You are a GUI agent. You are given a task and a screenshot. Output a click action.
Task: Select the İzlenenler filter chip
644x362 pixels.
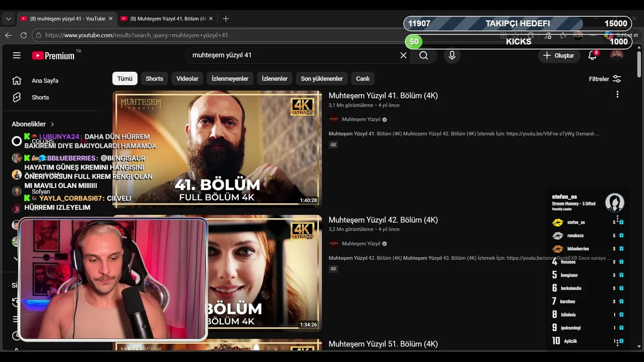coord(275,79)
